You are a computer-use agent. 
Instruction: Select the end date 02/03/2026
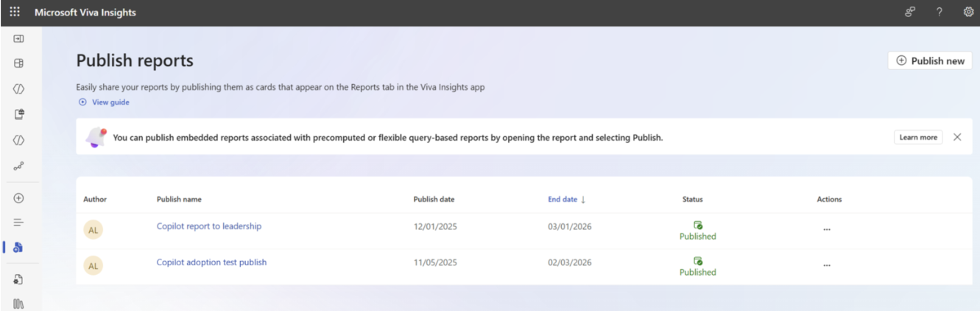pos(569,263)
